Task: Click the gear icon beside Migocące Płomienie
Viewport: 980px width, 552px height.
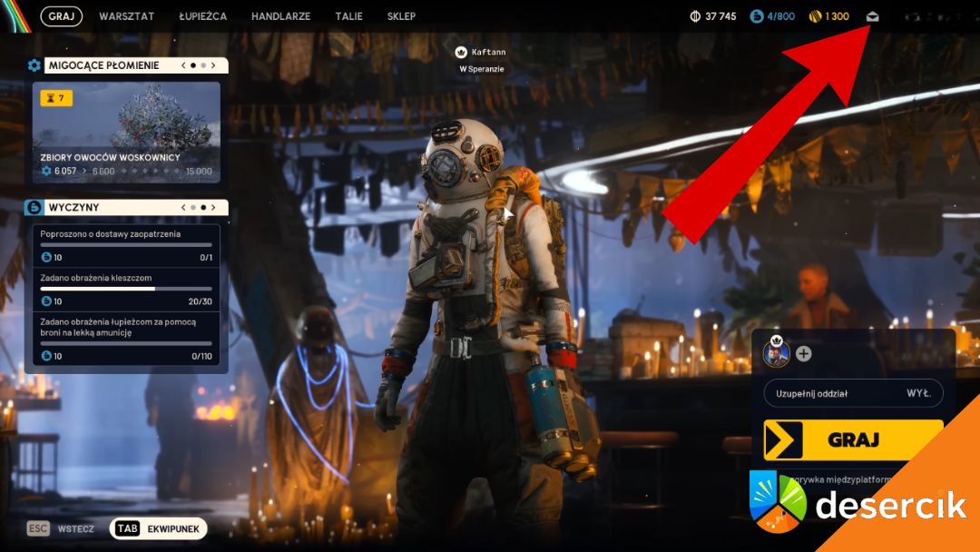Action: click(x=34, y=65)
